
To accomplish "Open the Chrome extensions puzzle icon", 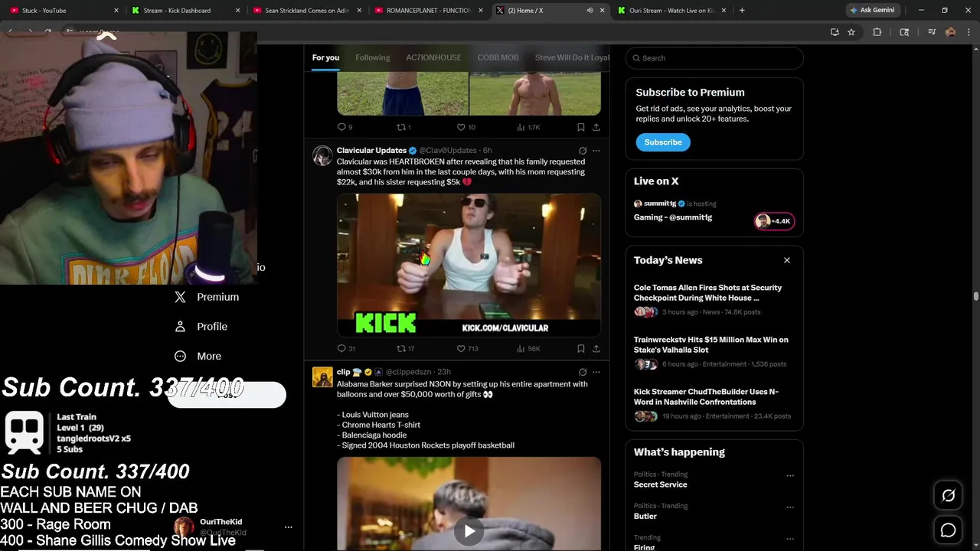I will coord(877,32).
